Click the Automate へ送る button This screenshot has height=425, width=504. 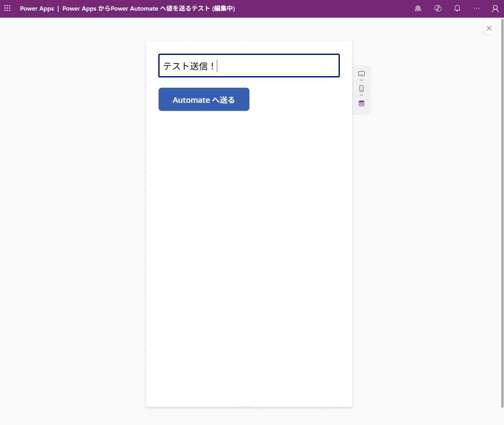[204, 99]
